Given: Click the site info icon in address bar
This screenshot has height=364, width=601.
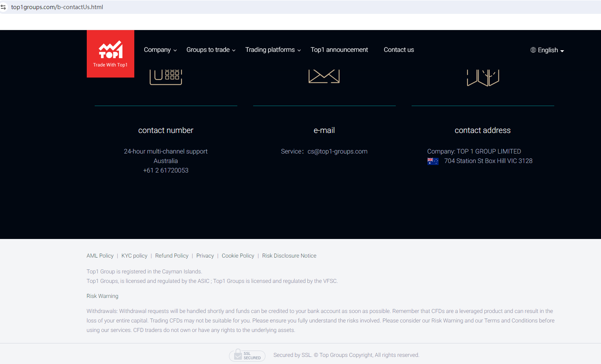Looking at the screenshot, I should pyautogui.click(x=4, y=7).
